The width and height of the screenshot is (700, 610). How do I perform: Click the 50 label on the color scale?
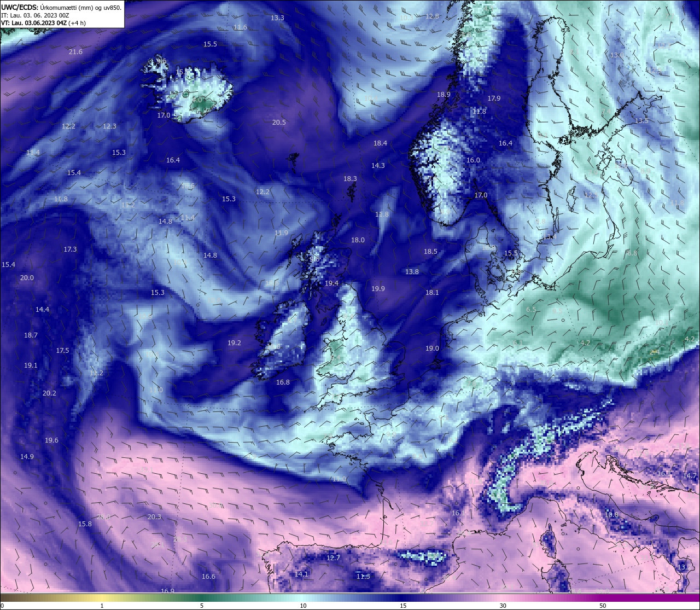603,606
